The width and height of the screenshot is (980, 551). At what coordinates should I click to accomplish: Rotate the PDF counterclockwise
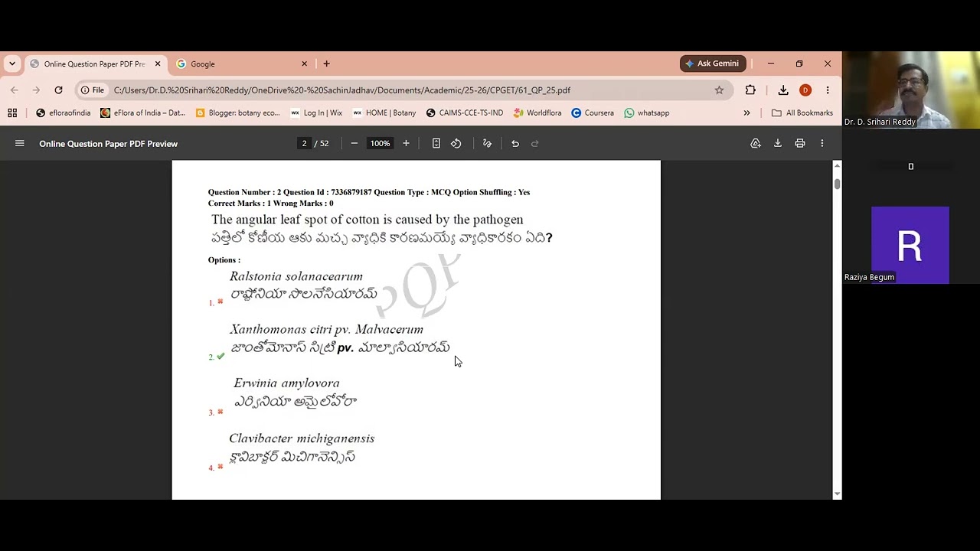[x=456, y=143]
